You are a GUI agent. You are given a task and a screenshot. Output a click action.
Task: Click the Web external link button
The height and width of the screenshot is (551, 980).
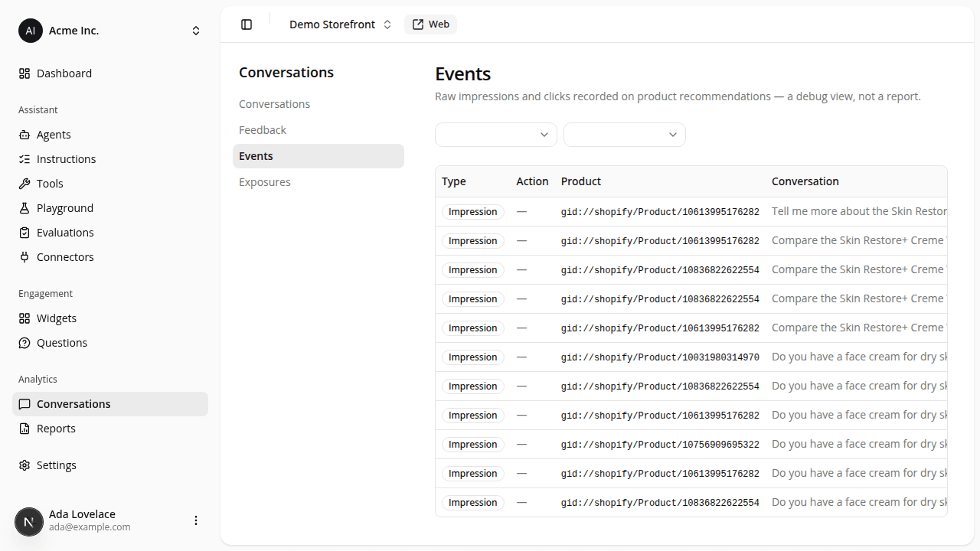430,24
